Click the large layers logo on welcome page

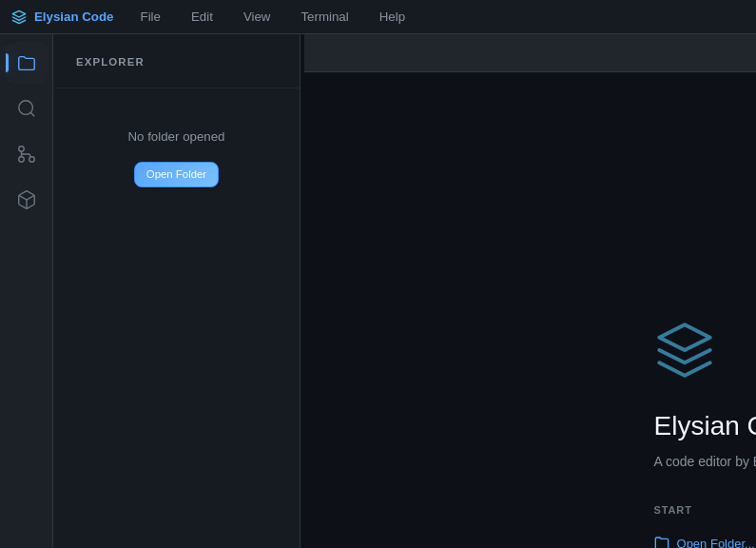[684, 350]
